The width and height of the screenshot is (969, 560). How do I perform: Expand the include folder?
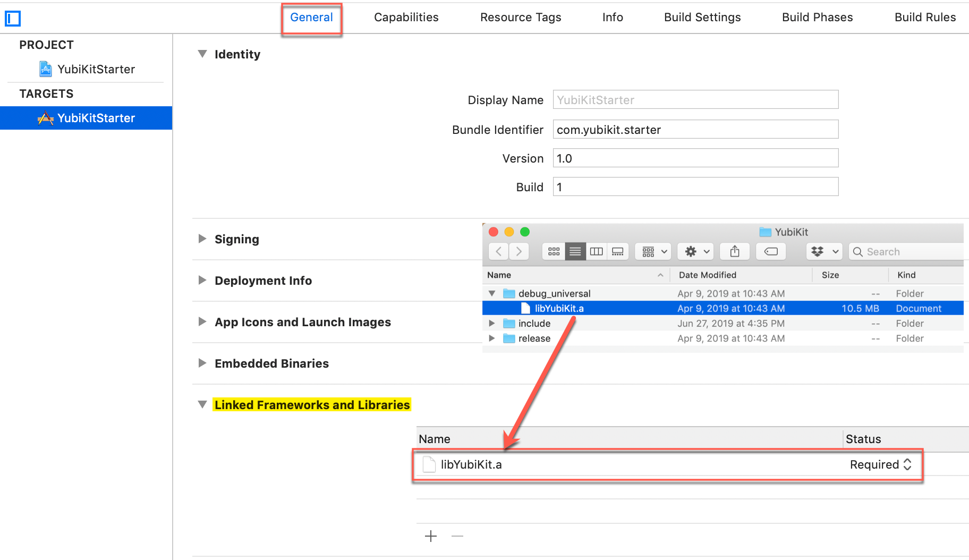click(x=492, y=323)
